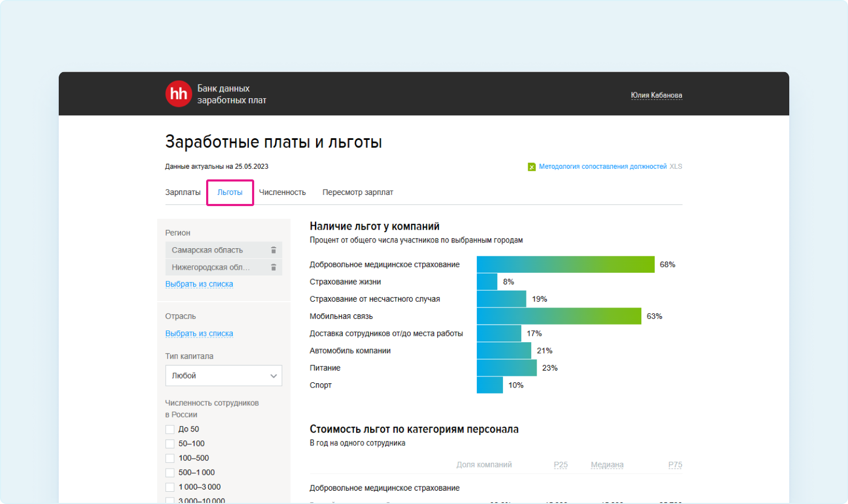Click the Доля компаний column header
The height and width of the screenshot is (504, 848).
pos(484,464)
